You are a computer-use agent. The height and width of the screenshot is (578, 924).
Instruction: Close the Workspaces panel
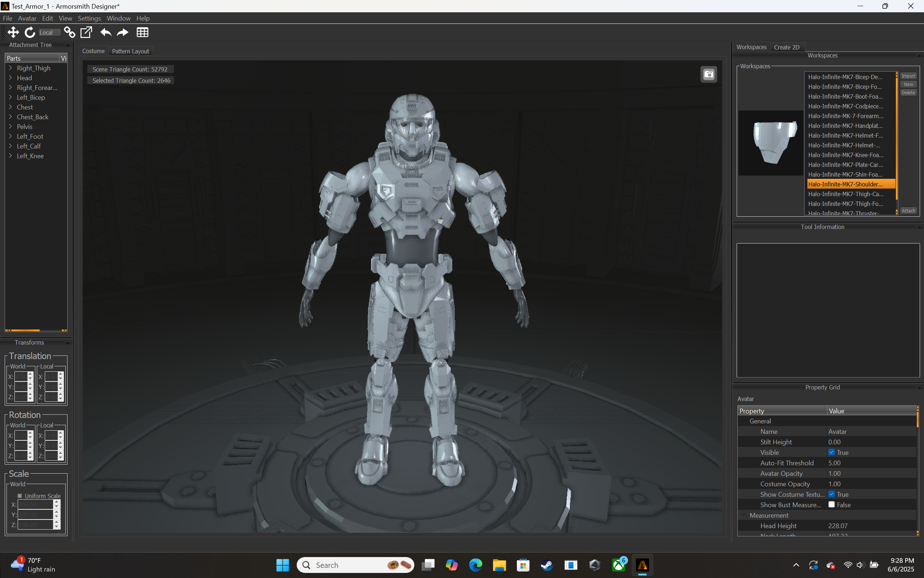pyautogui.click(x=919, y=56)
